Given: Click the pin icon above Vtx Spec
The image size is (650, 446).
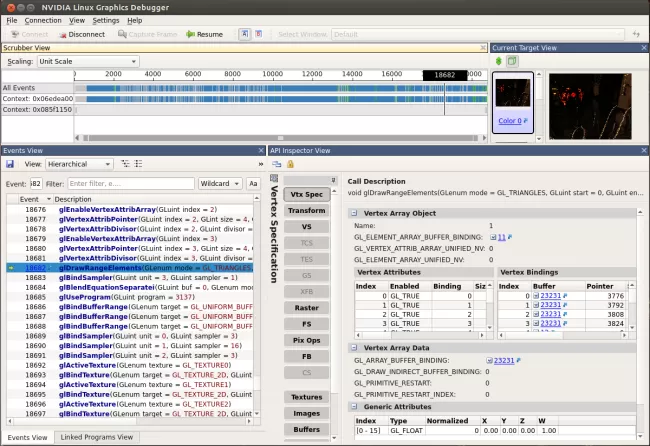Looking at the screenshot, I should [333, 180].
